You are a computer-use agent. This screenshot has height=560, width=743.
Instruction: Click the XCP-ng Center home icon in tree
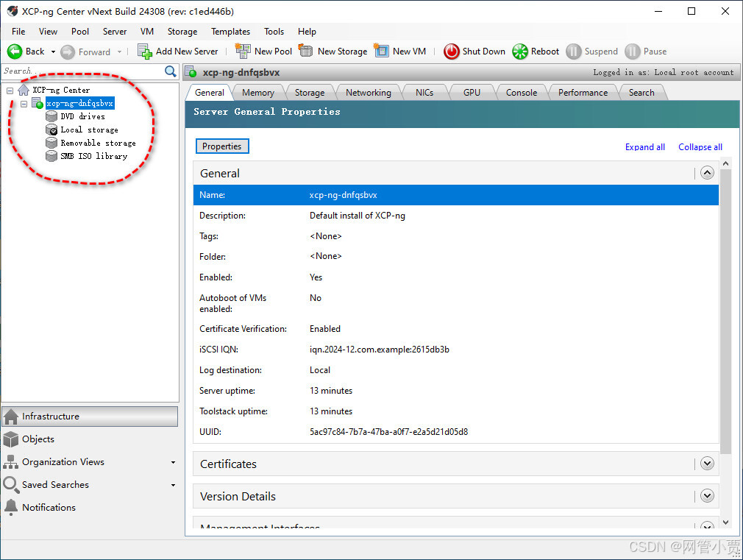point(24,90)
